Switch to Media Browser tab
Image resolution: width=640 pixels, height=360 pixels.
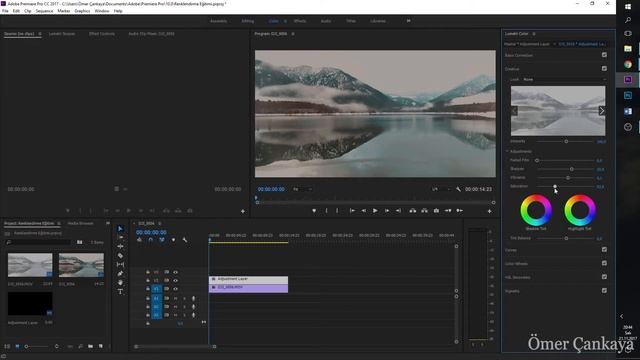(80, 223)
